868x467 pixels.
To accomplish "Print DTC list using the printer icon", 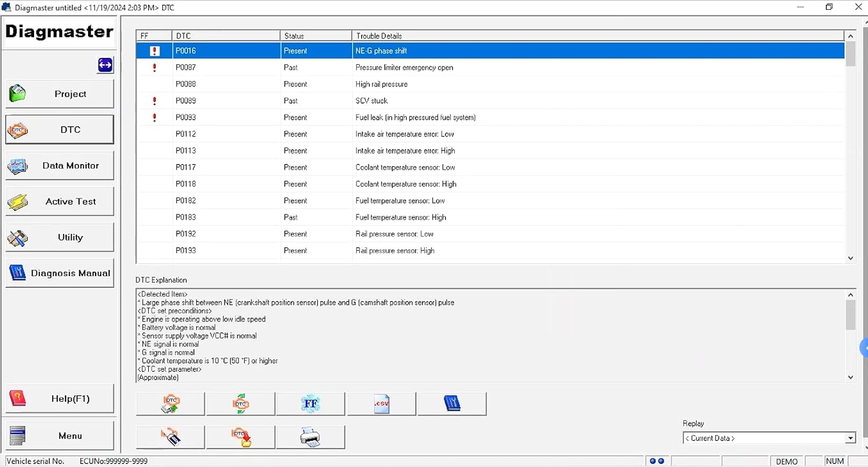I will coord(311,437).
